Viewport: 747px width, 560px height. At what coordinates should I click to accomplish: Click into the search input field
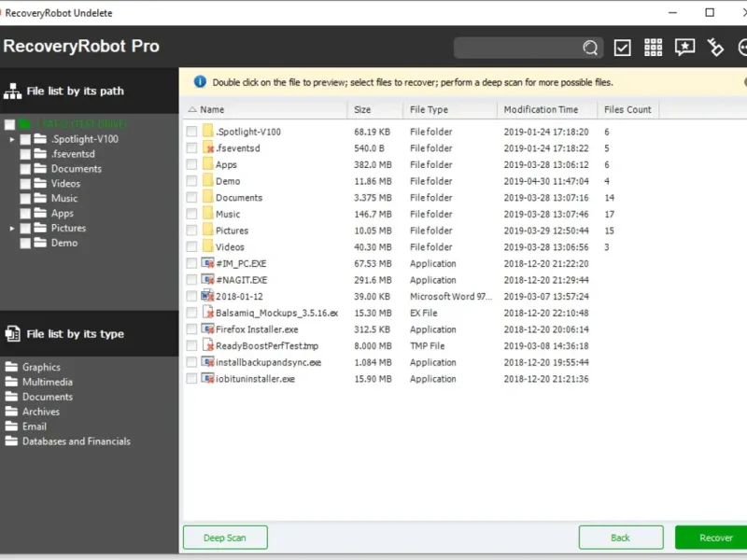pos(517,48)
